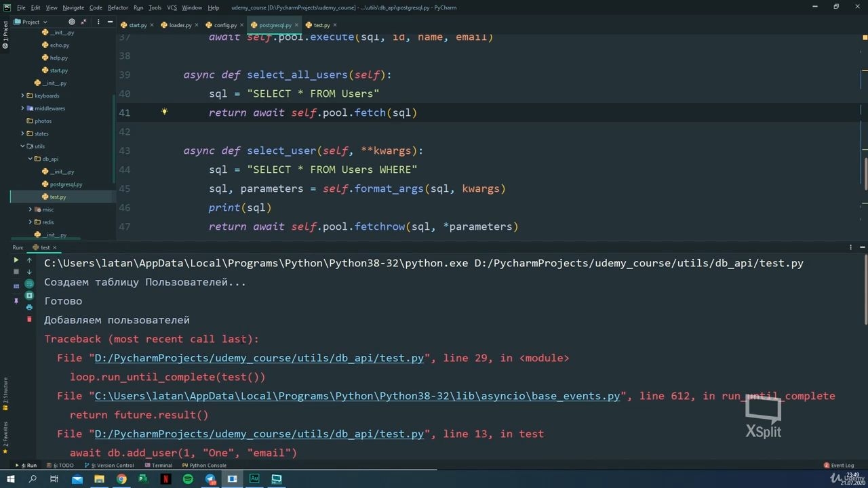Clear all console output with trash icon

pos(29,319)
